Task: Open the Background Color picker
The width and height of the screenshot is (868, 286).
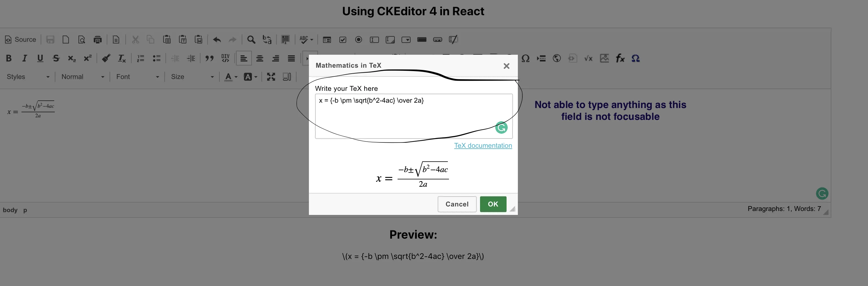Action: click(250, 77)
